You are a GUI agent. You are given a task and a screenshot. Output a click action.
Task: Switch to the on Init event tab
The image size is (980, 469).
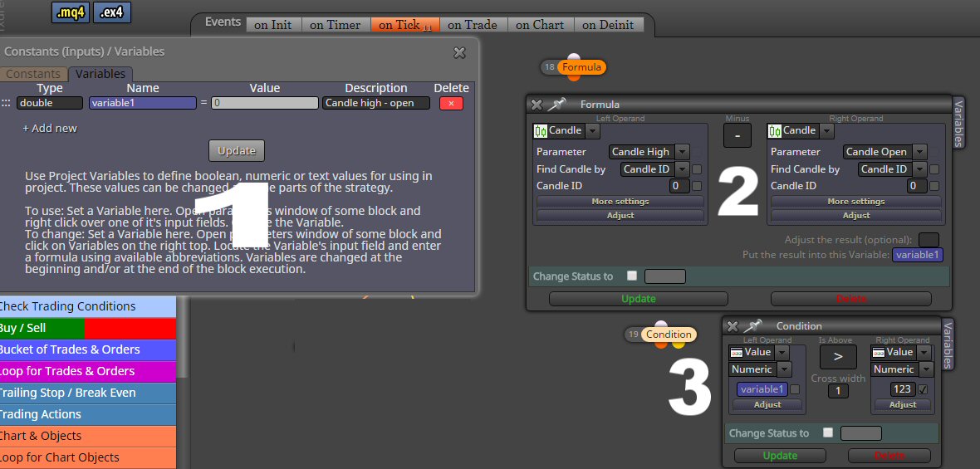[274, 25]
